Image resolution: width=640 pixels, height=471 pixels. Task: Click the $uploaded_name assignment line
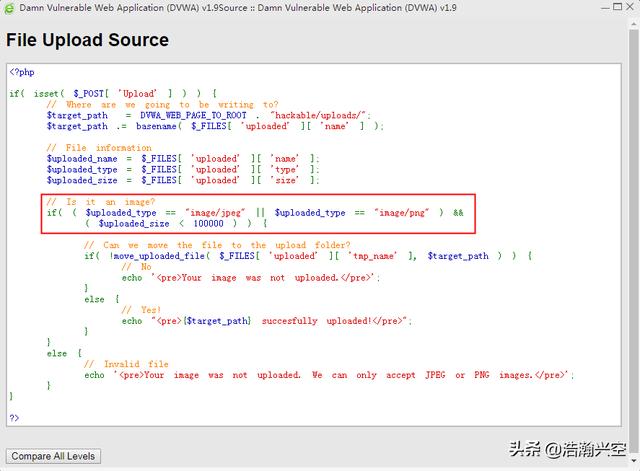point(183,159)
